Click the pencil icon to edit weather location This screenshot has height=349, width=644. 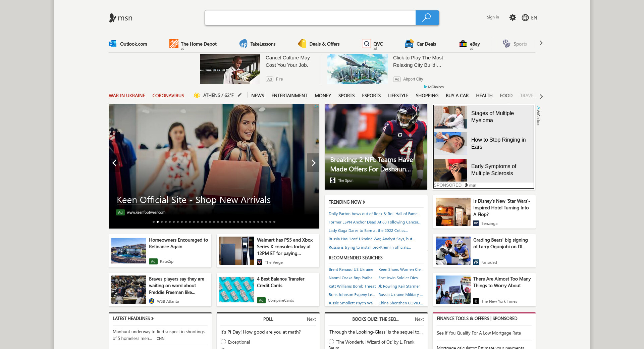(x=239, y=95)
